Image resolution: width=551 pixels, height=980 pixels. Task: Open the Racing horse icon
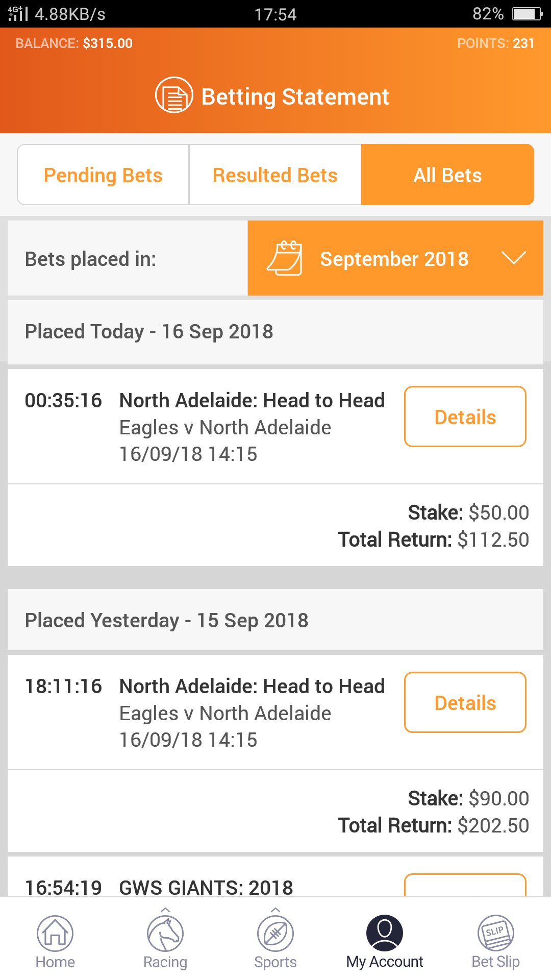(165, 934)
